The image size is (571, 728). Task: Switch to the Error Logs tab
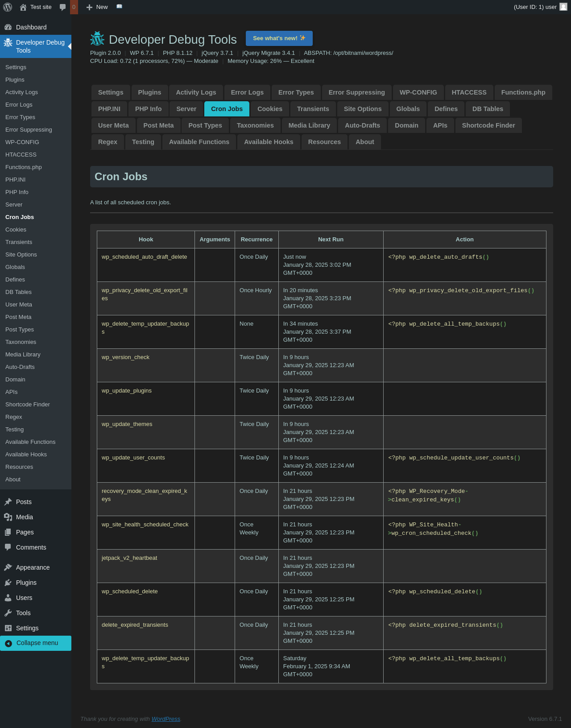[x=247, y=92]
